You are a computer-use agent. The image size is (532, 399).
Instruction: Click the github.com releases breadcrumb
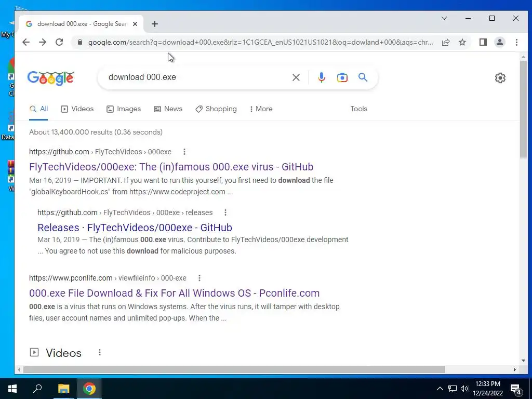click(x=125, y=212)
